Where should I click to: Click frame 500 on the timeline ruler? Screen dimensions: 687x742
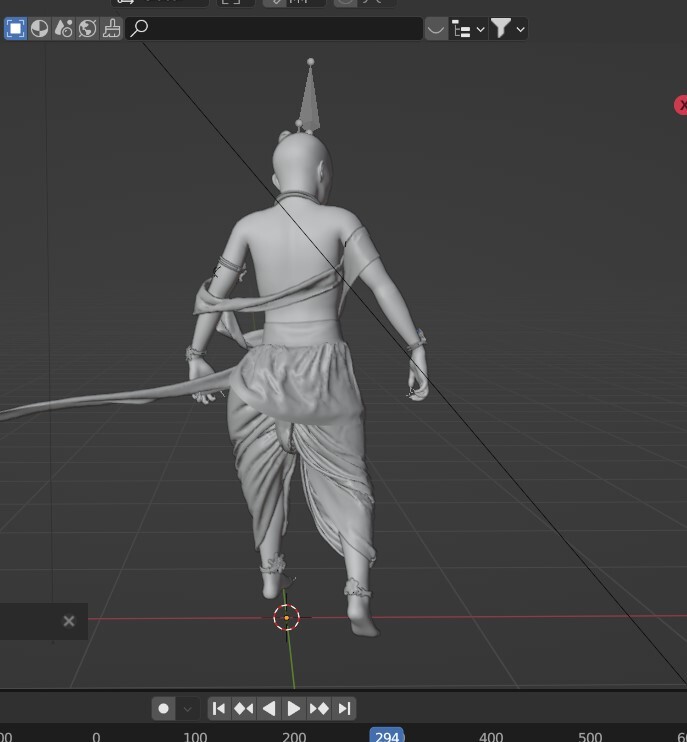tap(590, 737)
